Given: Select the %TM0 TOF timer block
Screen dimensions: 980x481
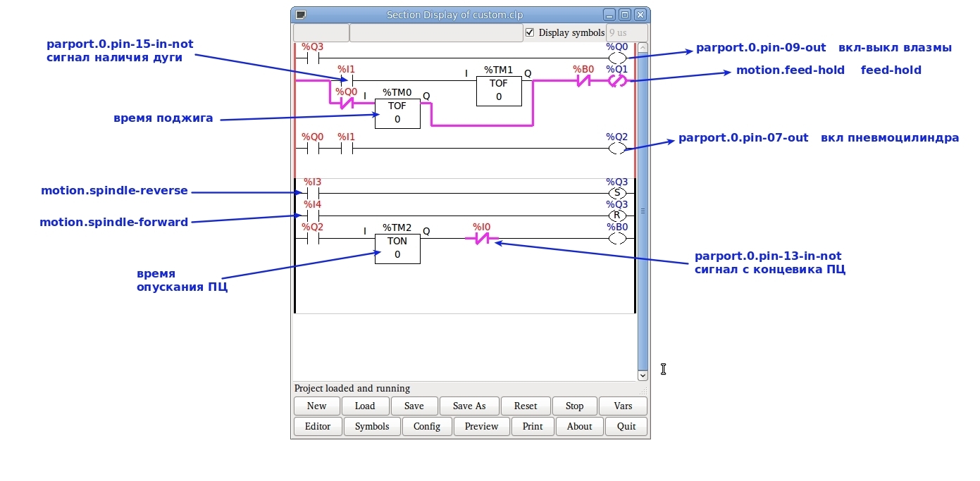Looking at the screenshot, I should pyautogui.click(x=397, y=113).
